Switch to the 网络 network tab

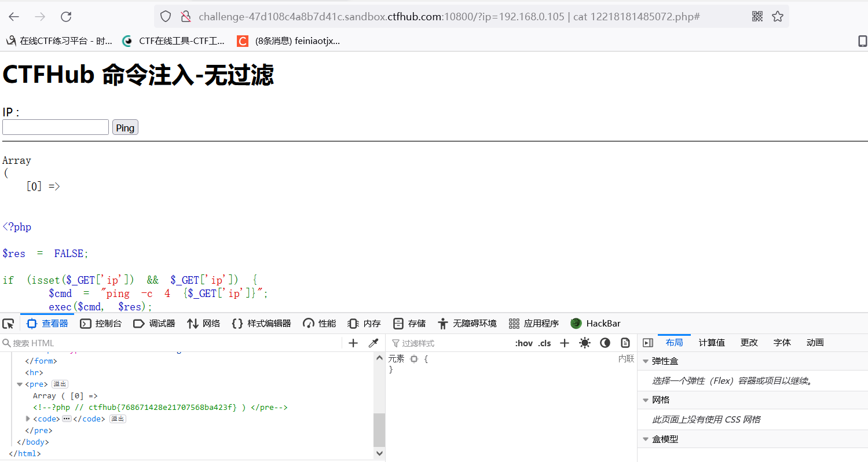coord(203,324)
